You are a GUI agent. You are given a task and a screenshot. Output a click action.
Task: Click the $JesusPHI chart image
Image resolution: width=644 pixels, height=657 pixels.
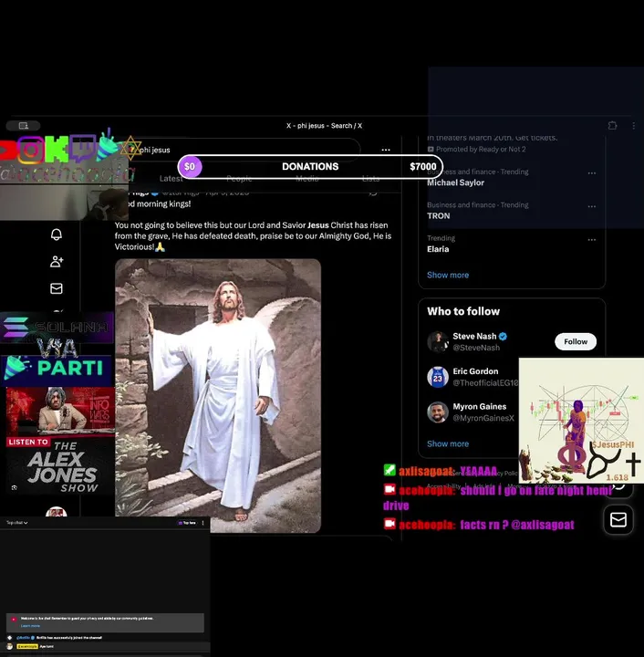[581, 421]
